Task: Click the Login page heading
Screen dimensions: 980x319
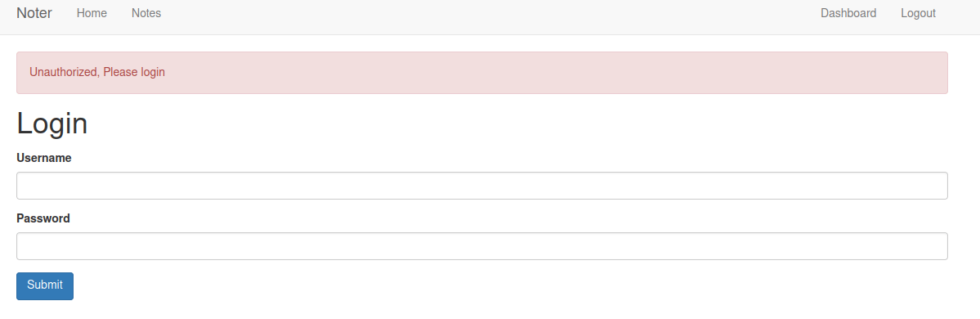Action: pyautogui.click(x=51, y=124)
